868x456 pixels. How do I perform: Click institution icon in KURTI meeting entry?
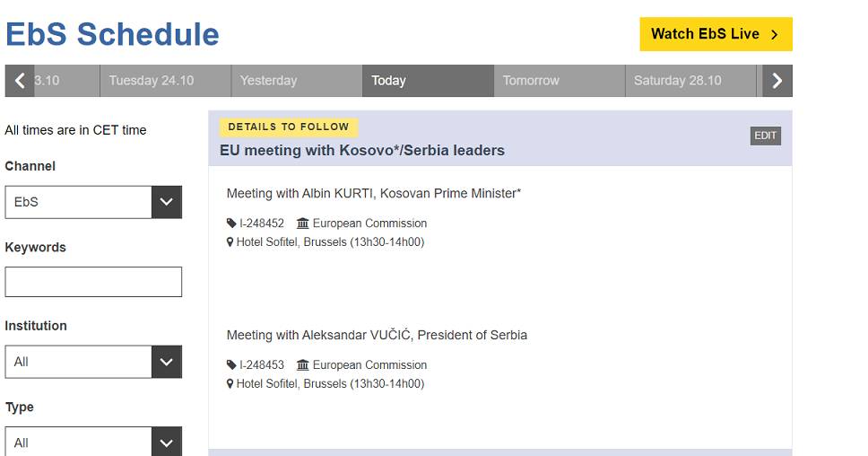click(x=302, y=224)
